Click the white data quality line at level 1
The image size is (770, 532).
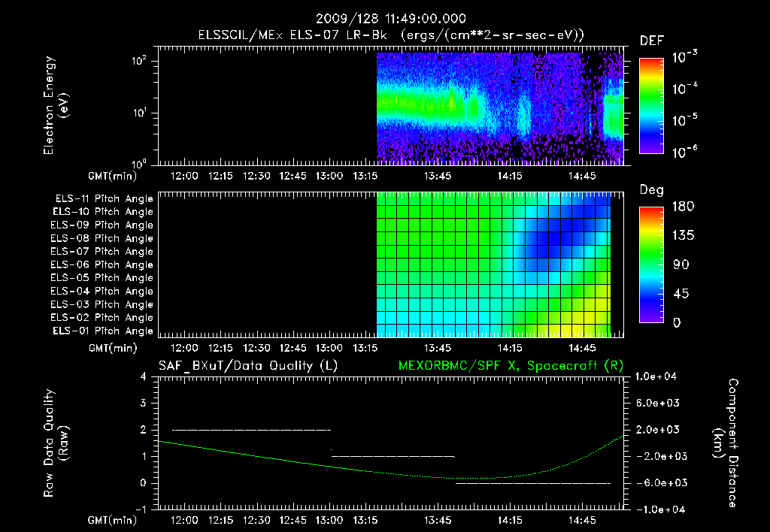[x=393, y=456]
